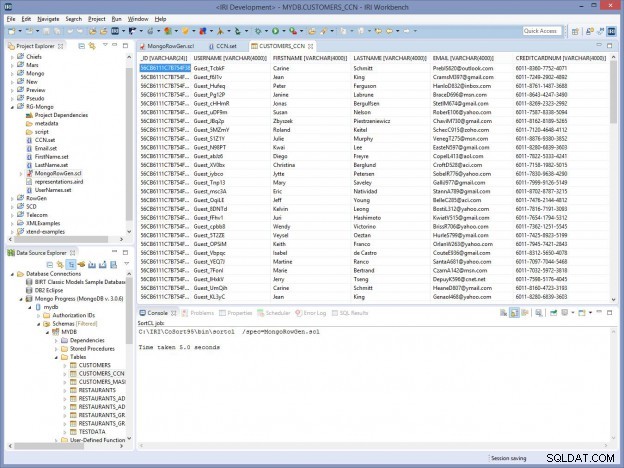Click the yellow shield toolbar icon
Image resolution: width=624 pixels, height=468 pixels.
tap(185, 31)
